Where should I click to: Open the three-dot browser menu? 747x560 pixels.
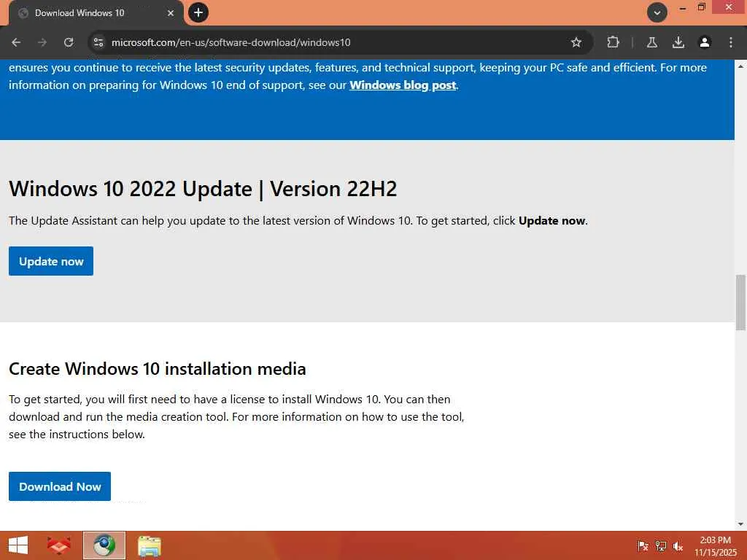tap(730, 42)
